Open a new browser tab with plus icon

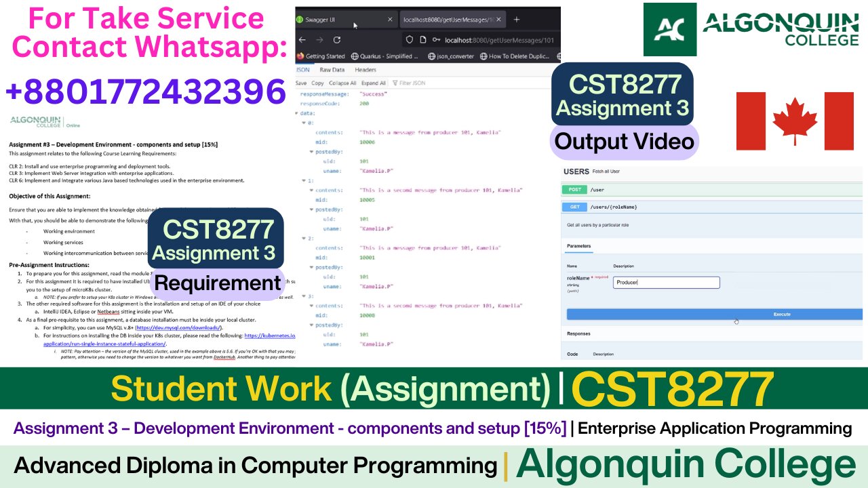516,20
